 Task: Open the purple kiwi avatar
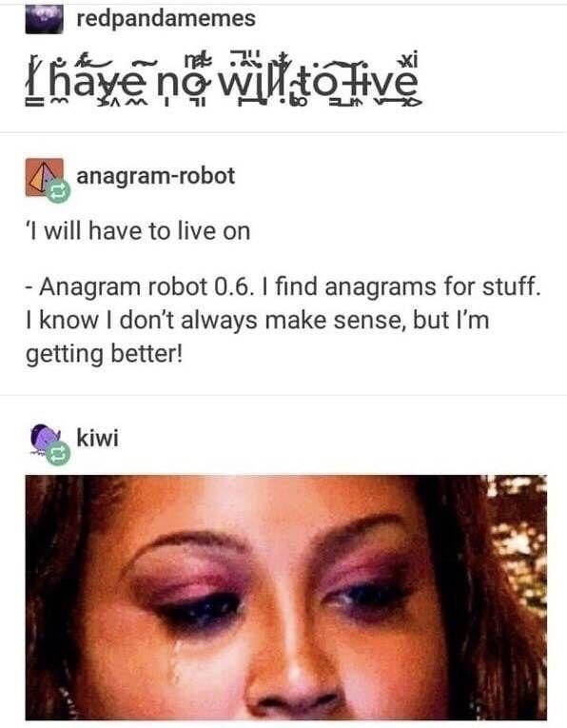point(46,440)
